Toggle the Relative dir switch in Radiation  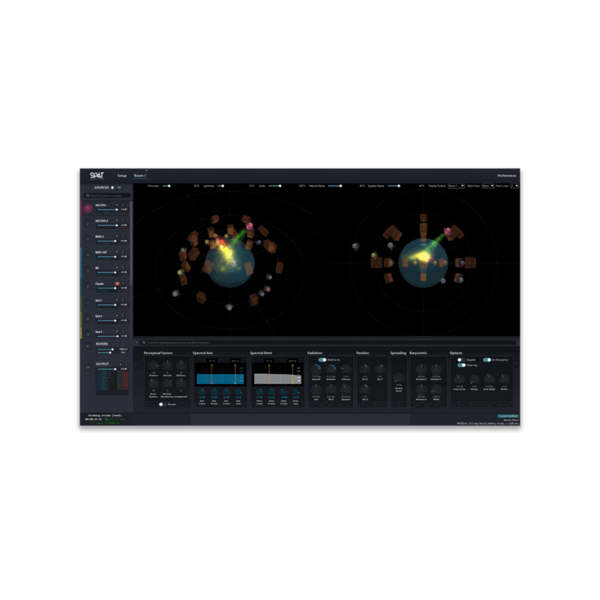tap(322, 360)
